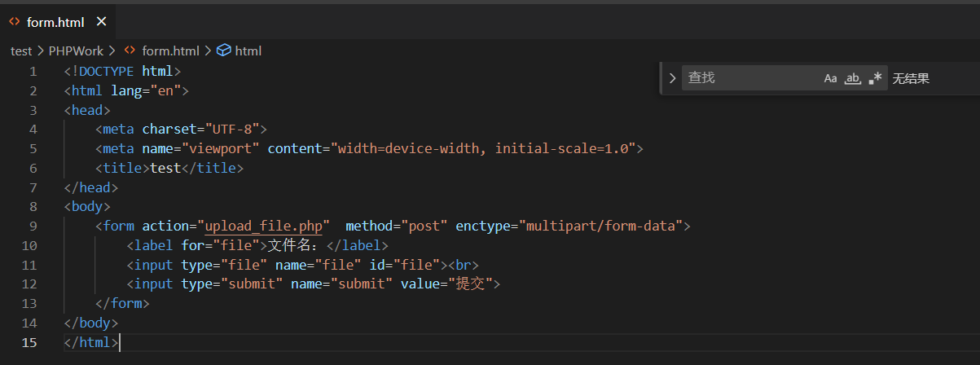Image resolution: width=980 pixels, height=365 pixels.
Task: Click the find search input box
Action: point(749,78)
